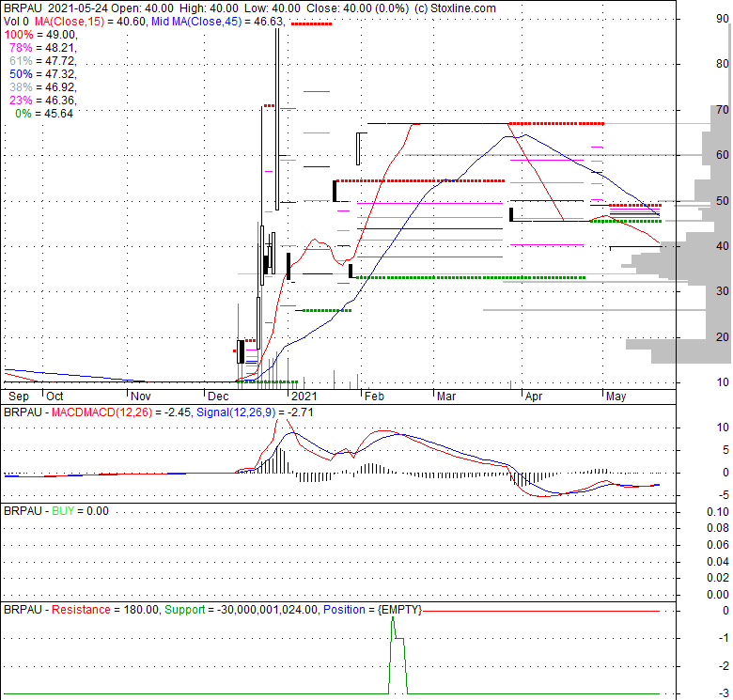Select the '(c) Stoxline.com' credit text
The image size is (733, 700).
pos(455,8)
